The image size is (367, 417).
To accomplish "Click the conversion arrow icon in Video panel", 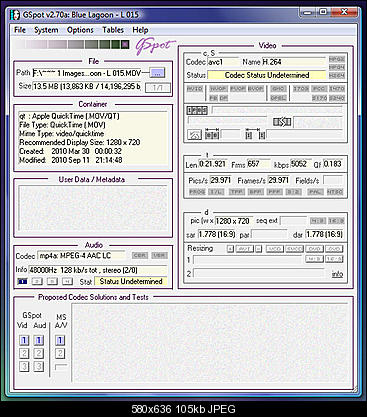I will click(x=282, y=122).
